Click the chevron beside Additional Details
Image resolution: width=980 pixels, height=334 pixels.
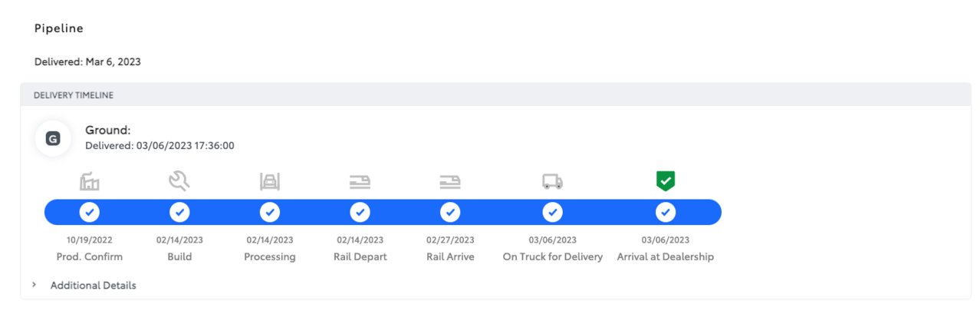coord(34,285)
